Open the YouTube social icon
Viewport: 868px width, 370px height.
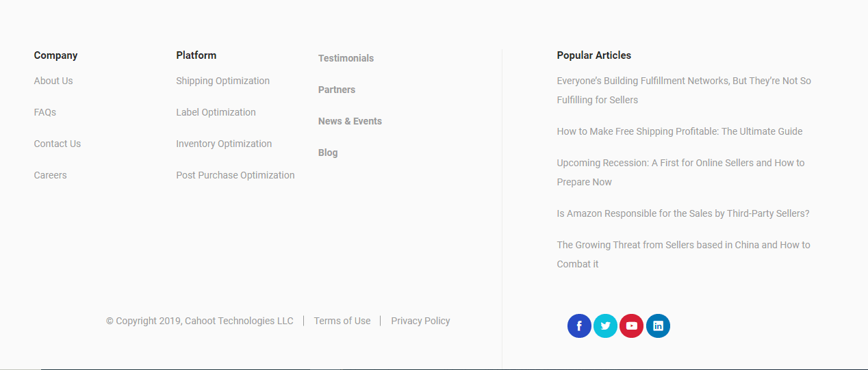(631, 326)
